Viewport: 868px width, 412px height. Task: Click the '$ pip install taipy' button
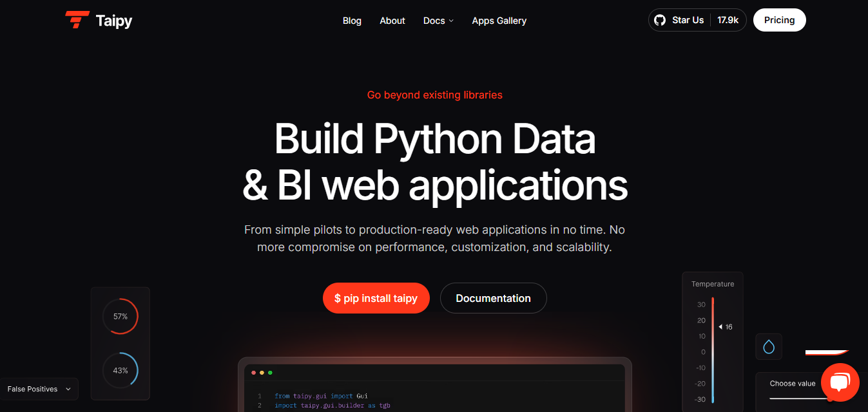click(x=376, y=298)
